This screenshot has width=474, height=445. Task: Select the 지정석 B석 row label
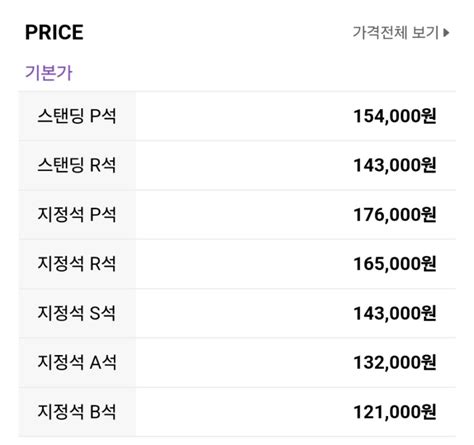click(77, 412)
